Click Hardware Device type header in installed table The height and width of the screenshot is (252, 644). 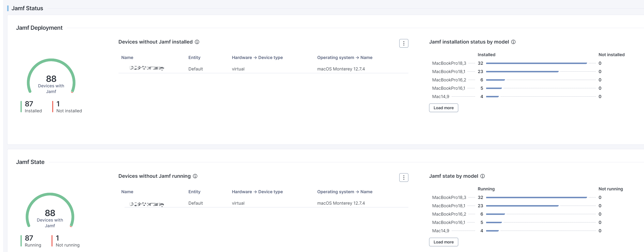[257, 58]
